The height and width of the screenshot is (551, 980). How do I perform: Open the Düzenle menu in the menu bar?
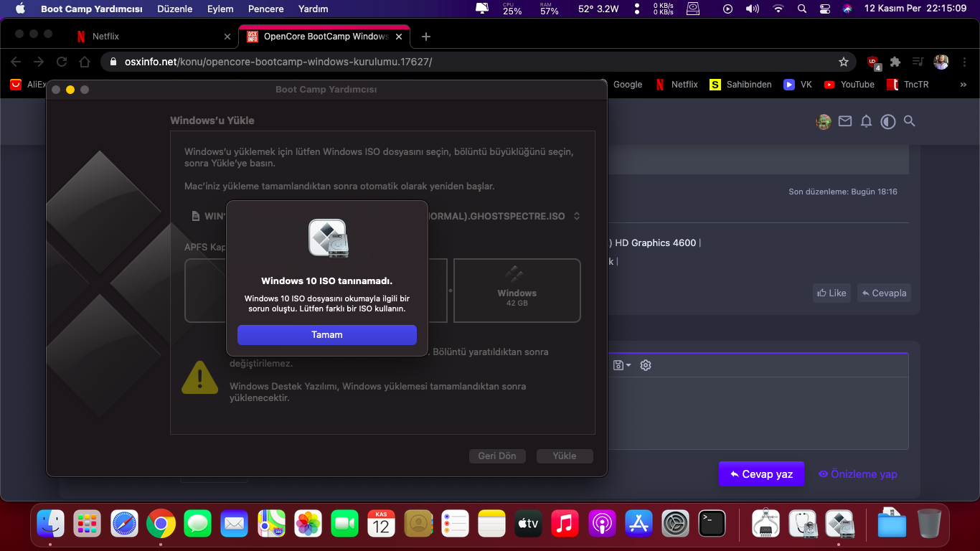174,9
